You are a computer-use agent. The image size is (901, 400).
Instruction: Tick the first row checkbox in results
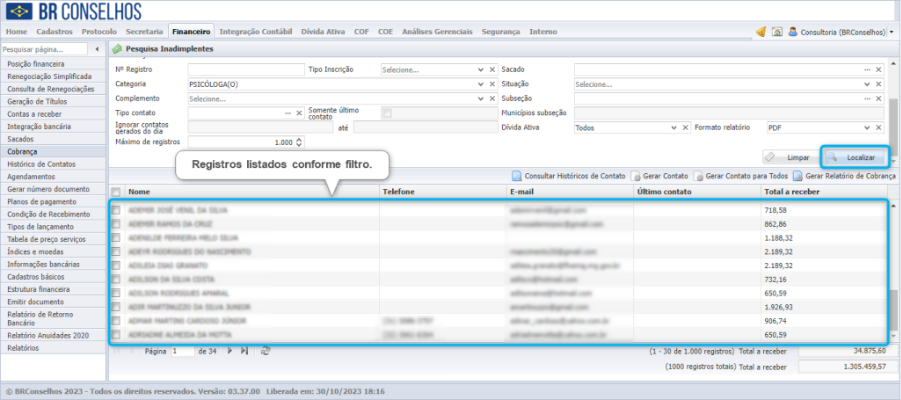point(116,210)
